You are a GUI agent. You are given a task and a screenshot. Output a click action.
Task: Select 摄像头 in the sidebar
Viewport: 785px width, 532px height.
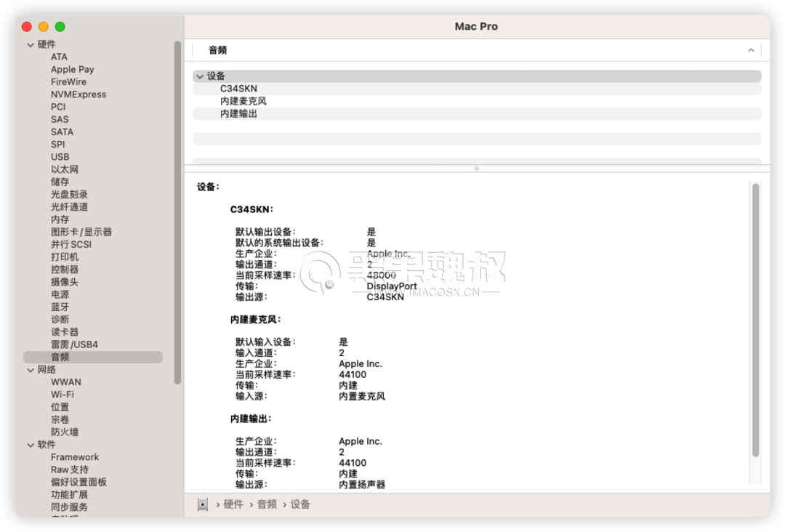click(65, 282)
